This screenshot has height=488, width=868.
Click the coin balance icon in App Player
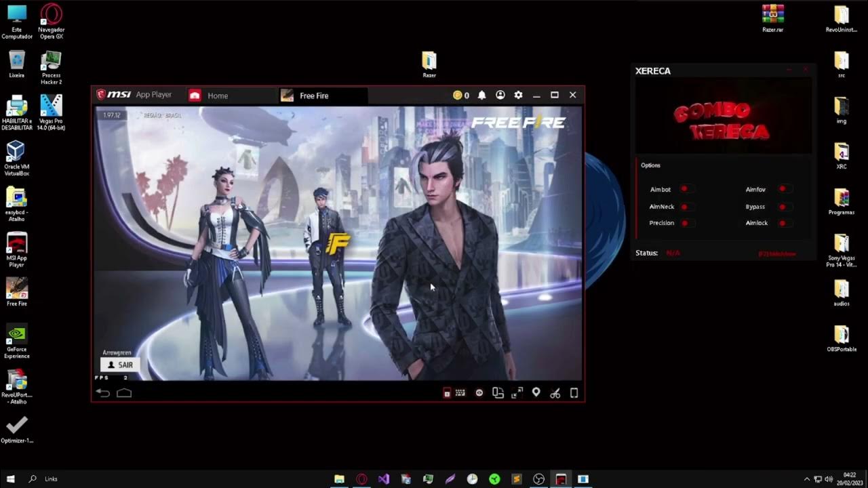coord(458,96)
